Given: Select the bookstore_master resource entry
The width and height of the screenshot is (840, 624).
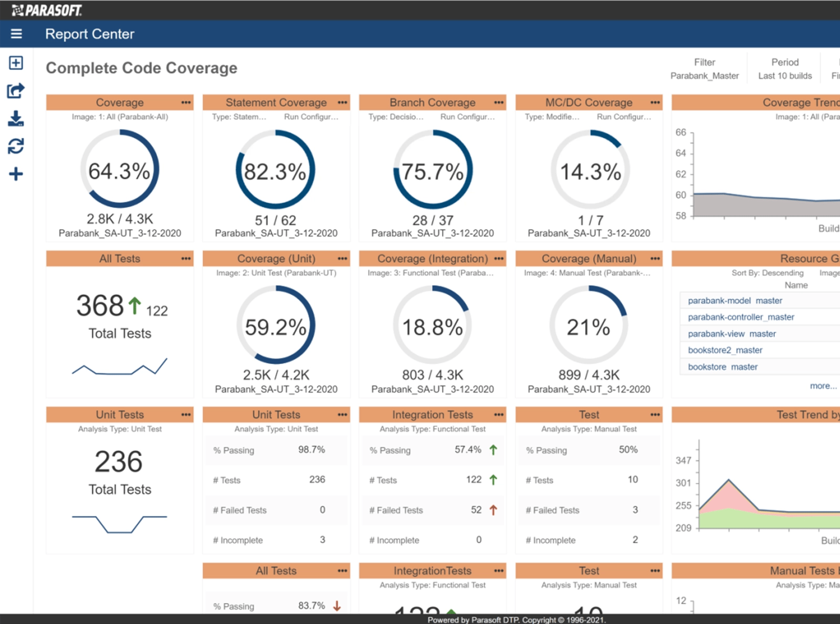Looking at the screenshot, I should point(722,367).
